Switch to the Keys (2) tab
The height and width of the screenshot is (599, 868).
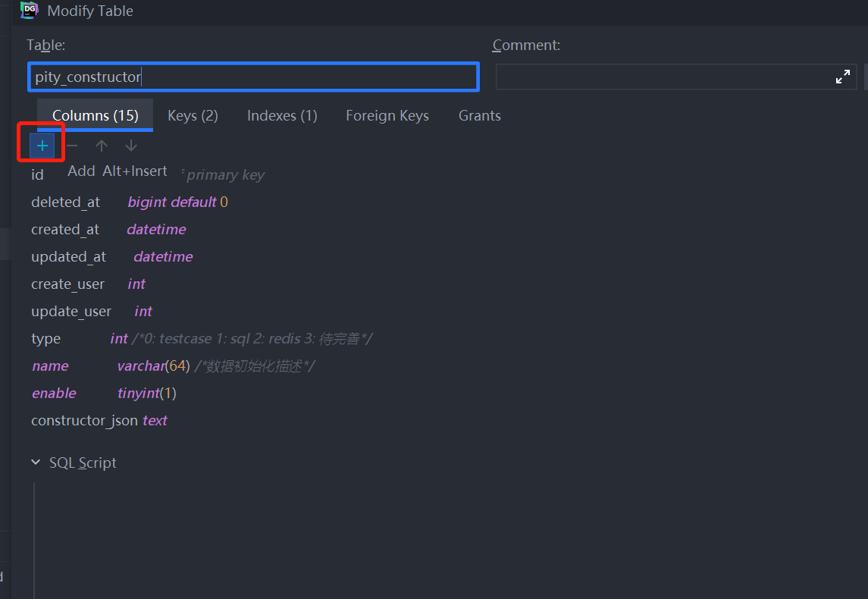tap(193, 116)
